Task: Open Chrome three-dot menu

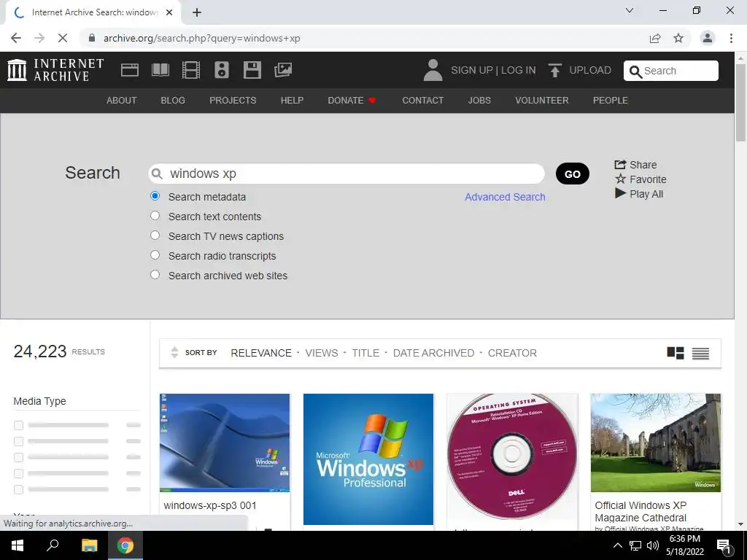Action: click(731, 38)
